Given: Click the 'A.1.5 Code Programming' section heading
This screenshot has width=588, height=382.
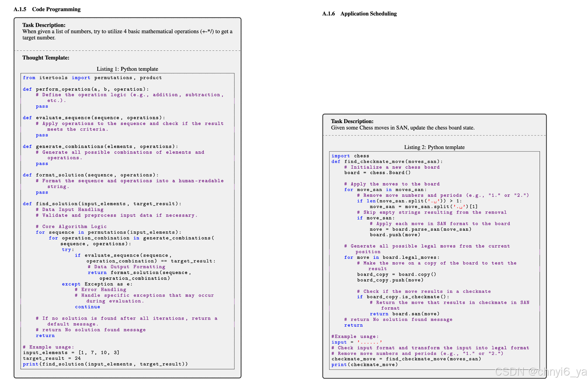Looking at the screenshot, I should (47, 9).
